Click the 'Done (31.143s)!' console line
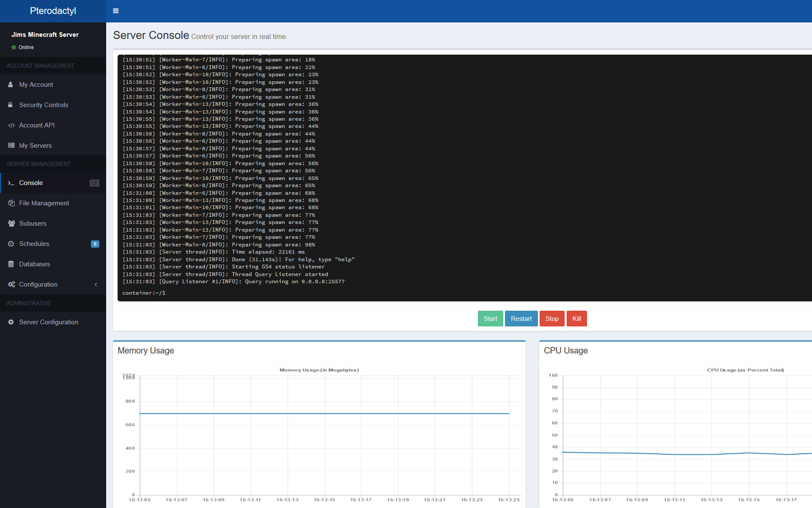Viewport: 812px width, 508px height. (x=239, y=260)
